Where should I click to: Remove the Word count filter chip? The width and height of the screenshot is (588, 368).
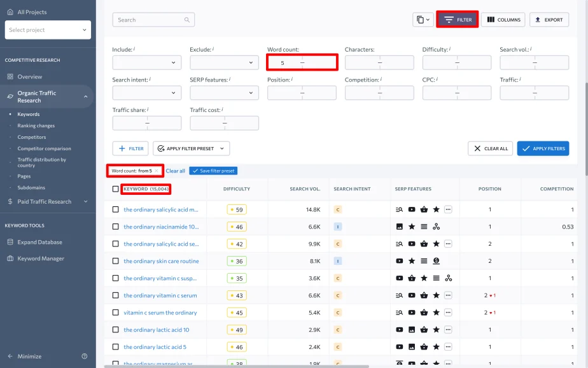pyautogui.click(x=155, y=171)
